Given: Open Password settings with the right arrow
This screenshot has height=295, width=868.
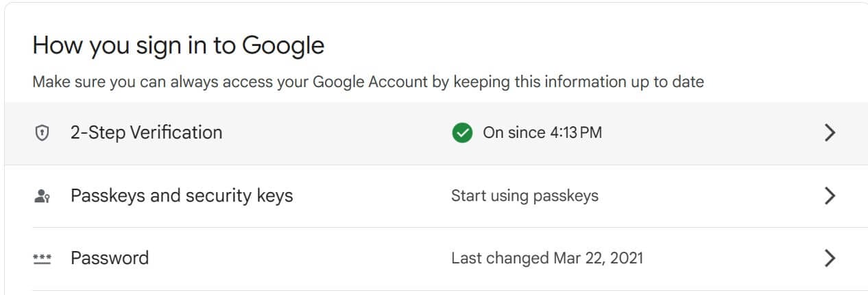Looking at the screenshot, I should [830, 259].
